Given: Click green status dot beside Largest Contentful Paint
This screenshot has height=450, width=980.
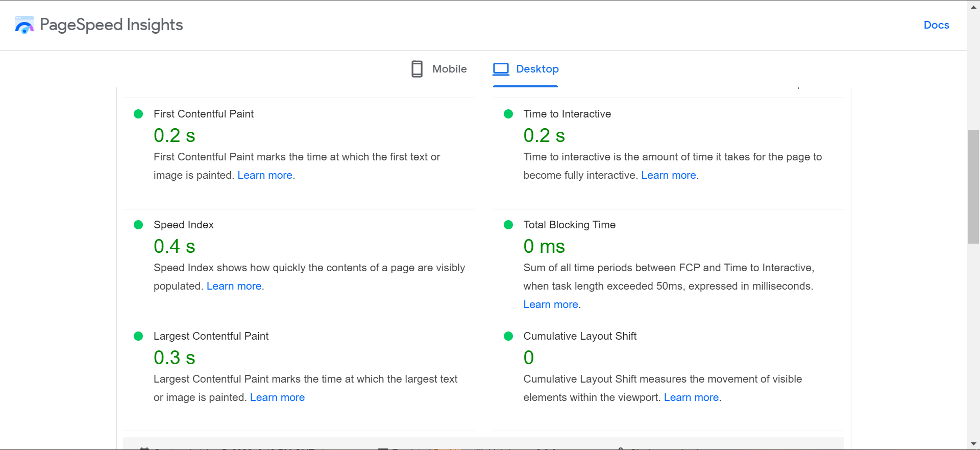Looking at the screenshot, I should [x=138, y=336].
